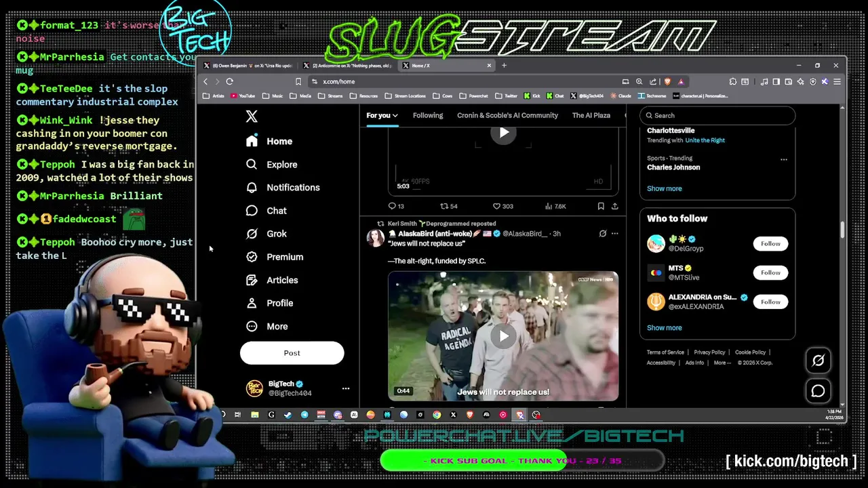Open BigTech account options menu
The image size is (868, 488).
pos(345,388)
